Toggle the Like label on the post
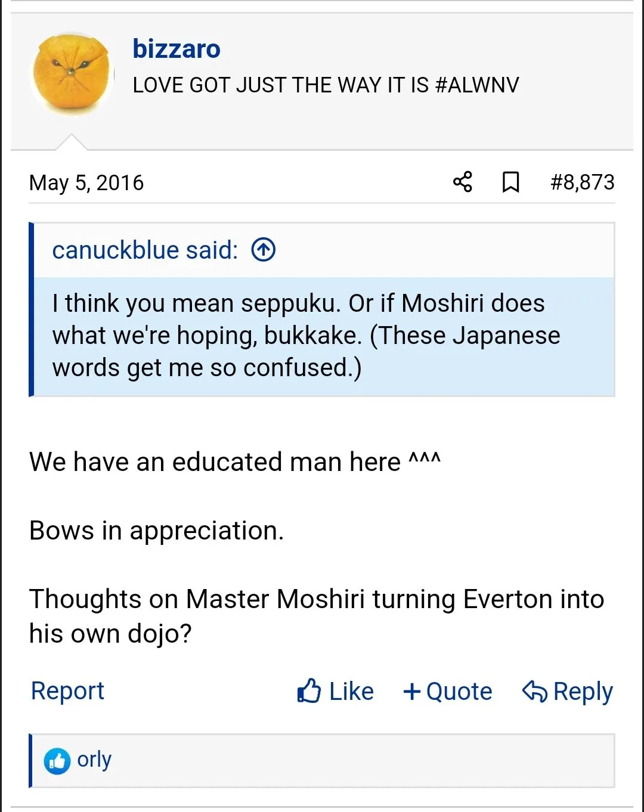This screenshot has width=644, height=812. (x=351, y=692)
